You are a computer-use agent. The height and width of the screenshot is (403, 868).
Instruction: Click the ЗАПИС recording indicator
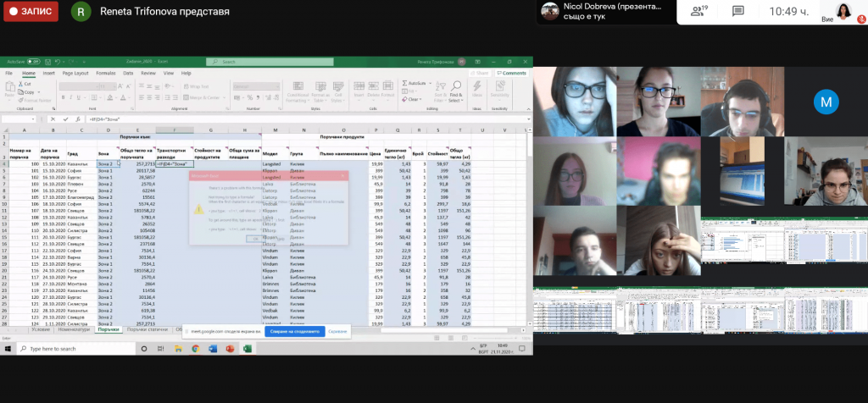pyautogui.click(x=31, y=11)
